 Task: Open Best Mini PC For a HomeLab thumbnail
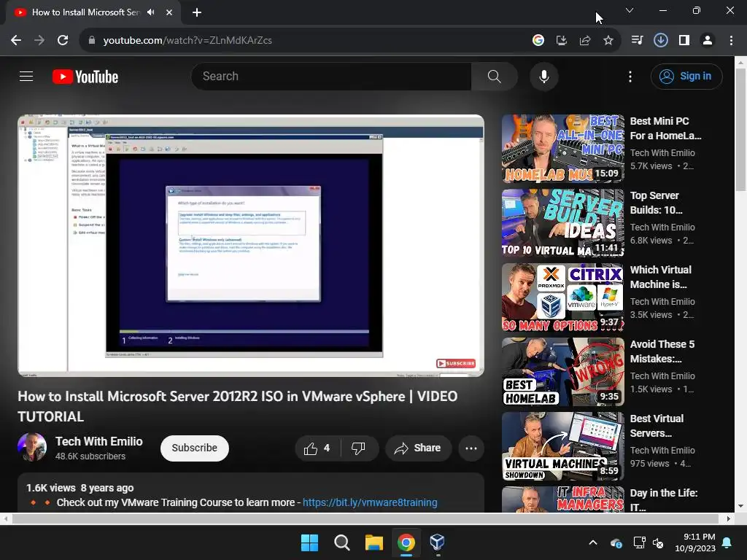[562, 149]
